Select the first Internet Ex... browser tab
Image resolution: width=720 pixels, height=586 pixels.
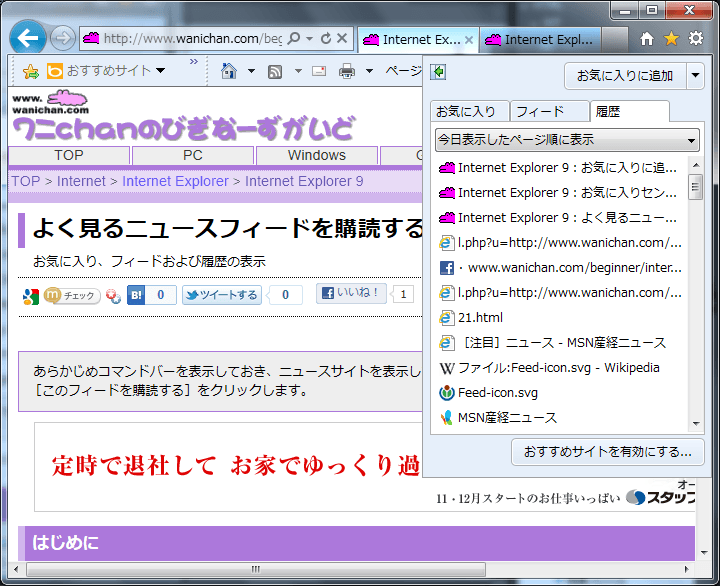[418, 40]
